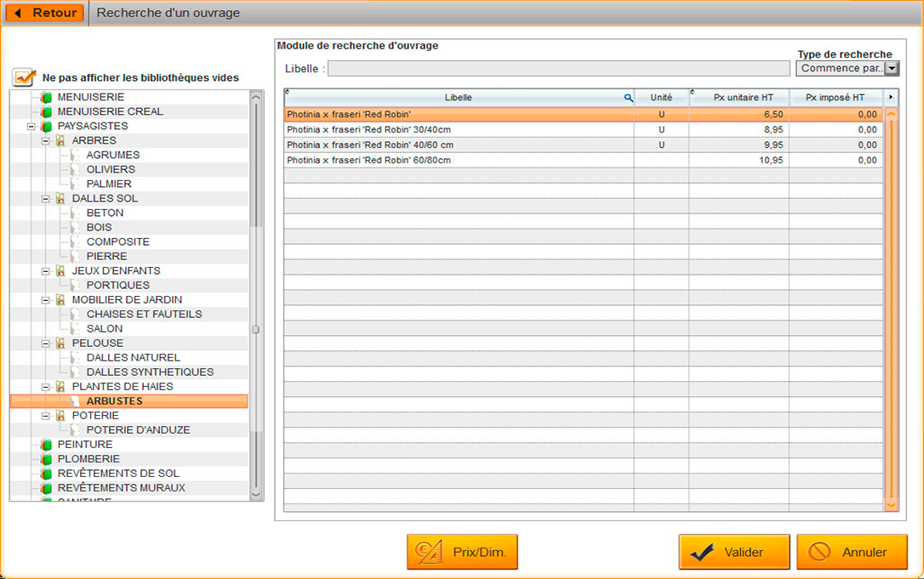Click the Valider button
Viewport: 924px width, 579px height.
coord(733,552)
